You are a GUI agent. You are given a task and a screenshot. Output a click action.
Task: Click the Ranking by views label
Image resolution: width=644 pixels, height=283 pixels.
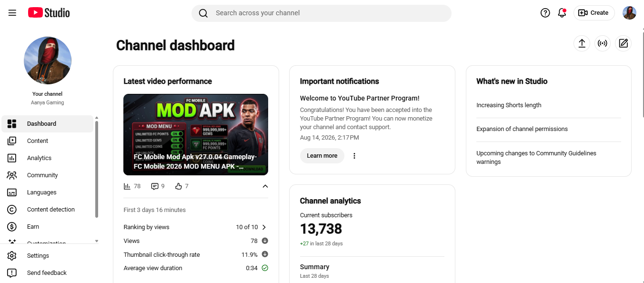(146, 227)
